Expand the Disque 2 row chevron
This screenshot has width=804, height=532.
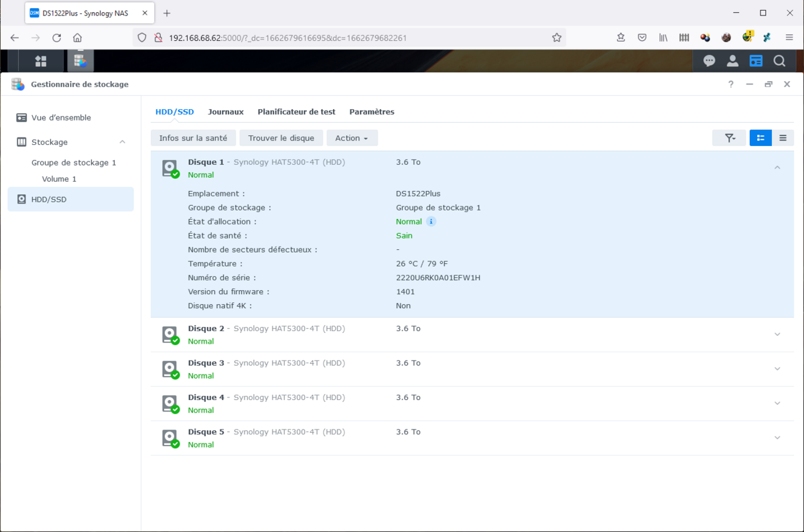(777, 334)
